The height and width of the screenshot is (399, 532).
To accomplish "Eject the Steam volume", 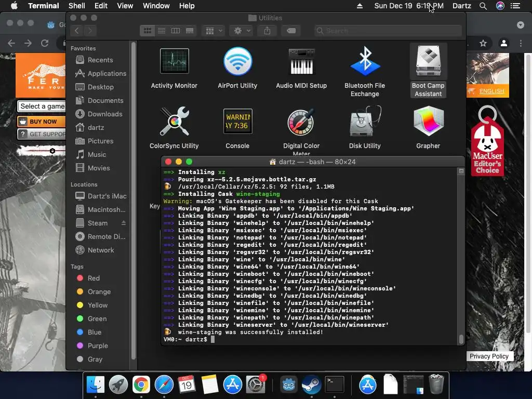I will coord(124,223).
